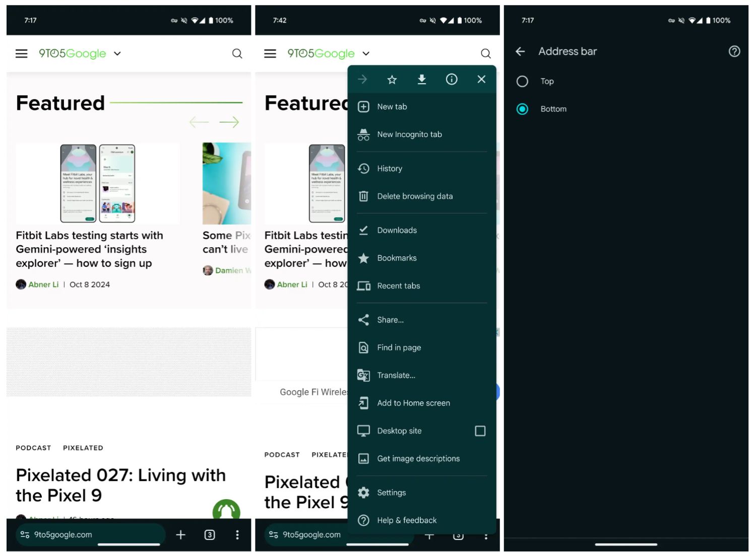Choose Delete browsing data from menu
The width and height of the screenshot is (756, 556).
415,196
